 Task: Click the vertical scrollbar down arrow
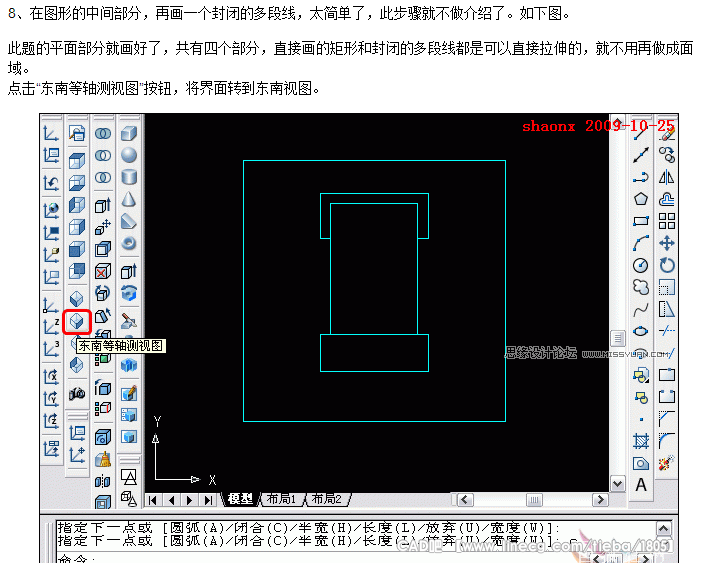[617, 484]
